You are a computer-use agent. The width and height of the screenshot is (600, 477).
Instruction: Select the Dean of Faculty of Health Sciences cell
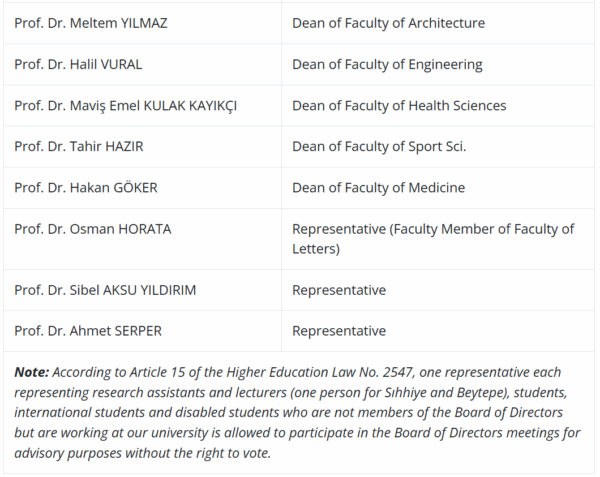(x=399, y=105)
